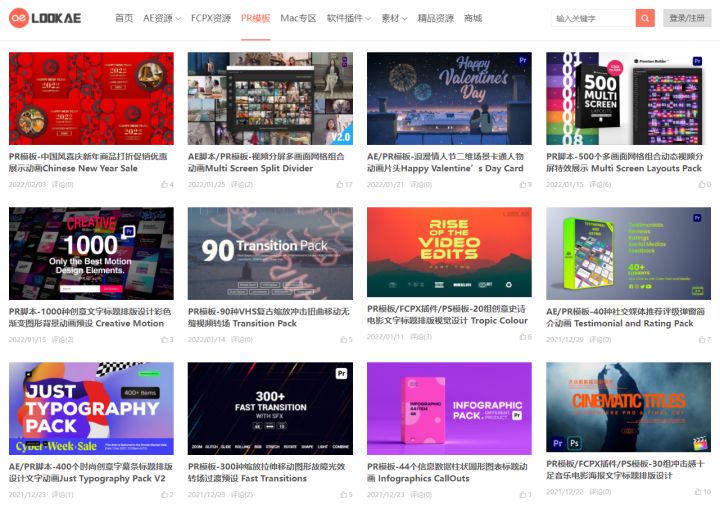Image resolution: width=720 pixels, height=505 pixels.
Task: Open comments link under Creative Motion post
Action: (62, 339)
